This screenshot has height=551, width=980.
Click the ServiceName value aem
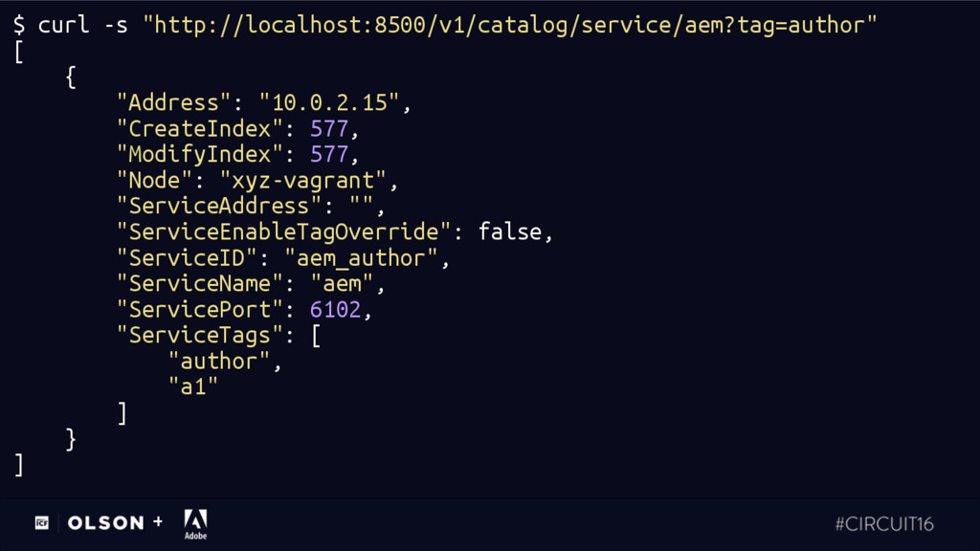click(342, 283)
